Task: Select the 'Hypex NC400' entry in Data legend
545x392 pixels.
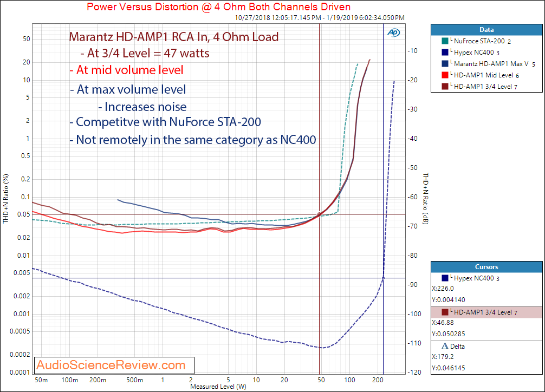Action: (x=477, y=53)
